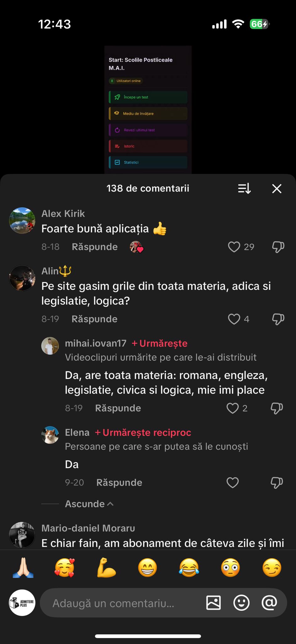Reply to Alex Kirik's comment
The image size is (296, 644).
coord(95,247)
